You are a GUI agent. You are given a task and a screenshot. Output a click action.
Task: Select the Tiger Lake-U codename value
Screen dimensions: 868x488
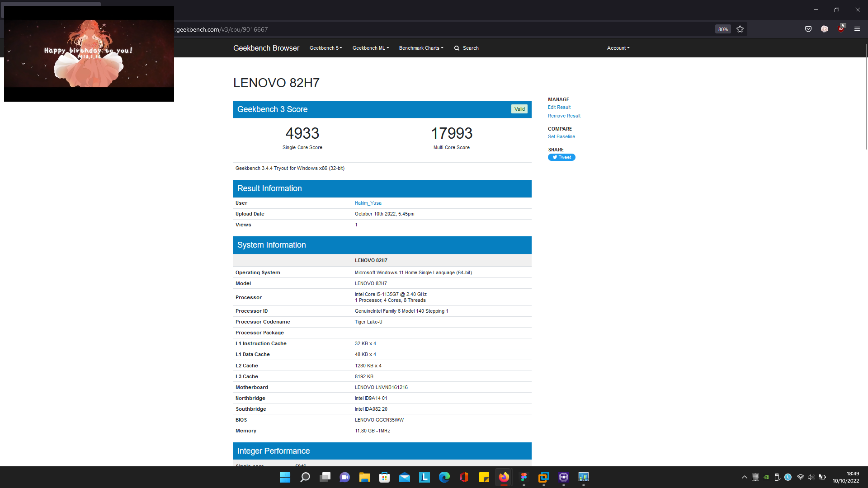point(368,322)
